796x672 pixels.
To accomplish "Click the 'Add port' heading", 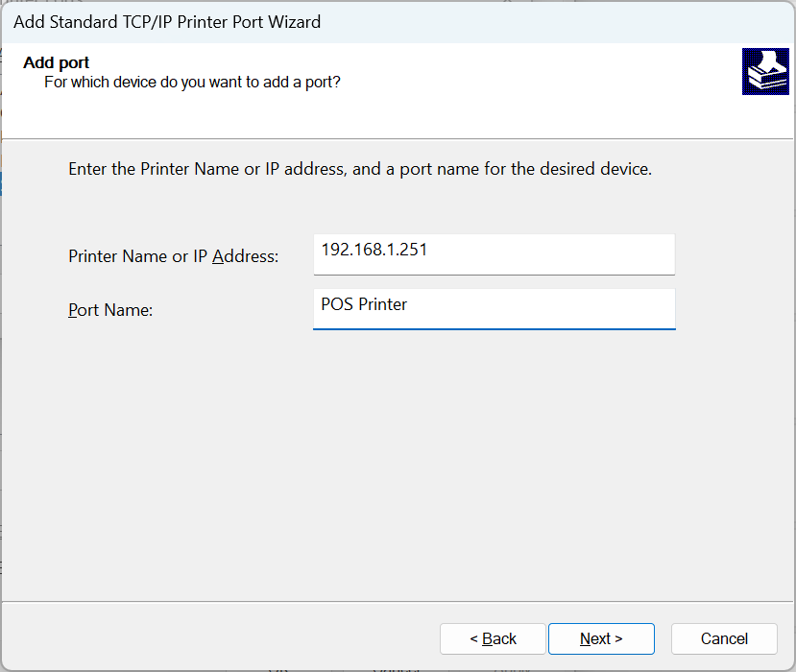I will pyautogui.click(x=57, y=63).
